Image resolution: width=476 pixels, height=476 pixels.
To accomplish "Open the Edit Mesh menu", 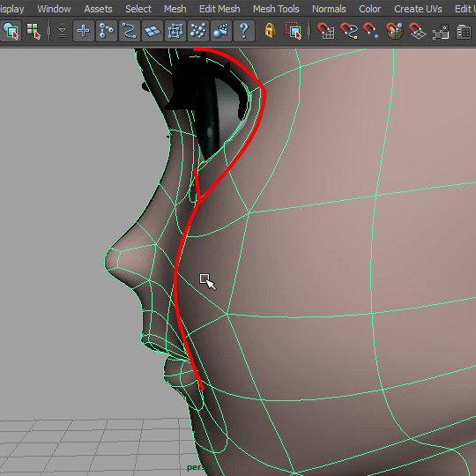I will click(x=219, y=9).
